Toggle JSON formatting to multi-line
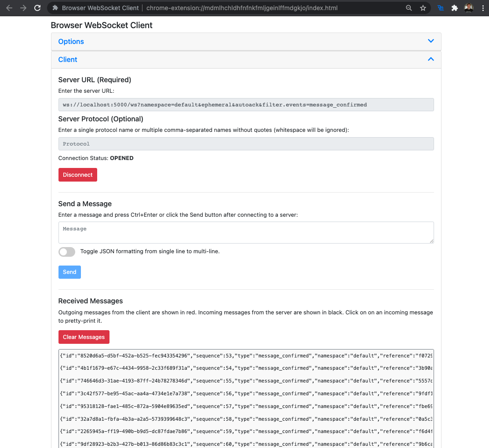Viewport: 489px width, 448px height. tap(66, 251)
